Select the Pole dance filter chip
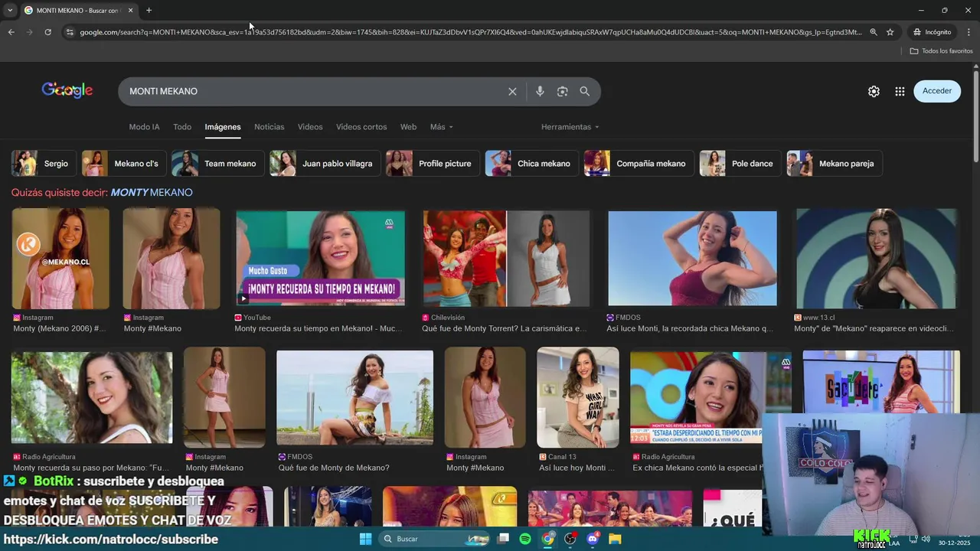 pos(740,163)
